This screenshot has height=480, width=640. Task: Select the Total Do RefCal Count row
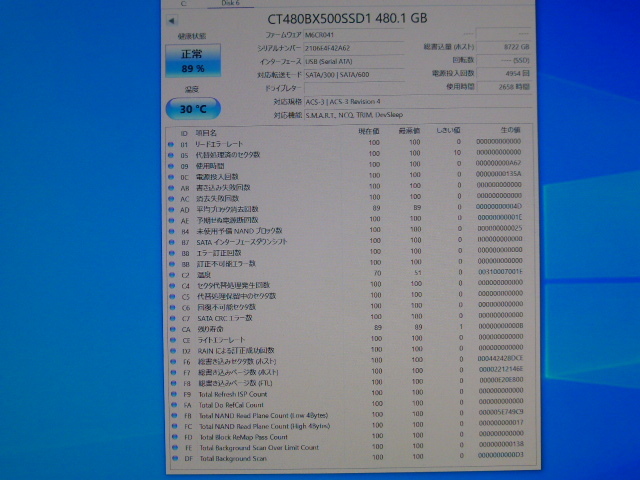[348, 404]
